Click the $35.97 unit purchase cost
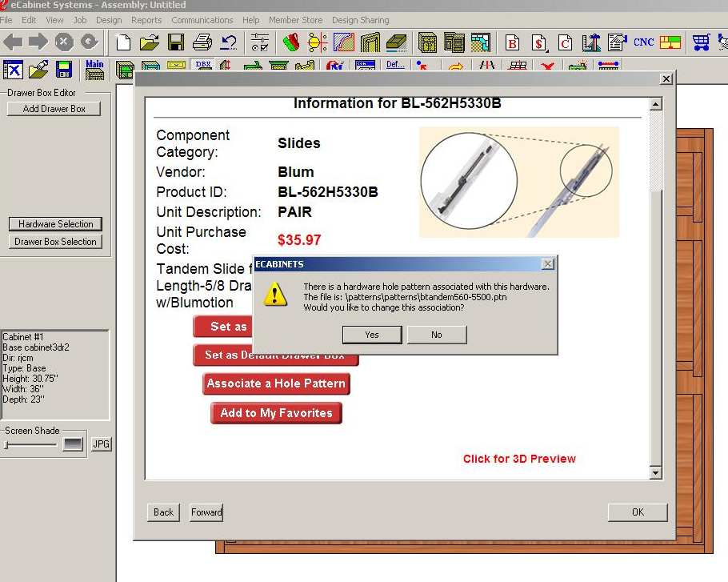Image resolution: width=728 pixels, height=582 pixels. coord(299,240)
